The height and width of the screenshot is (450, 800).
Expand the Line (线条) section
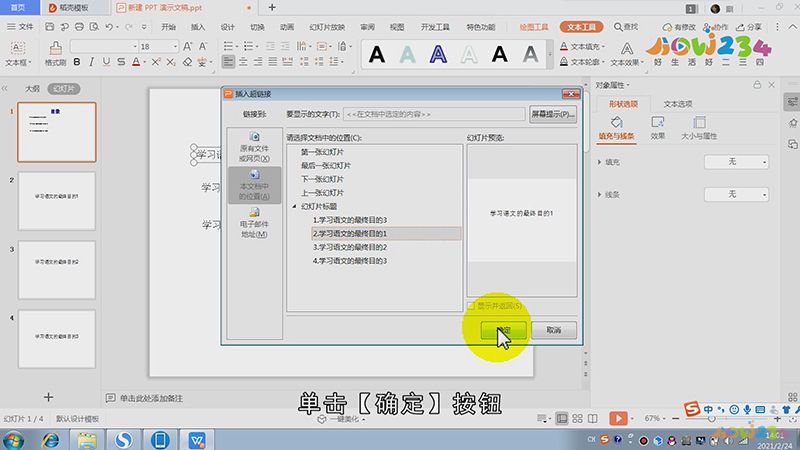point(599,194)
